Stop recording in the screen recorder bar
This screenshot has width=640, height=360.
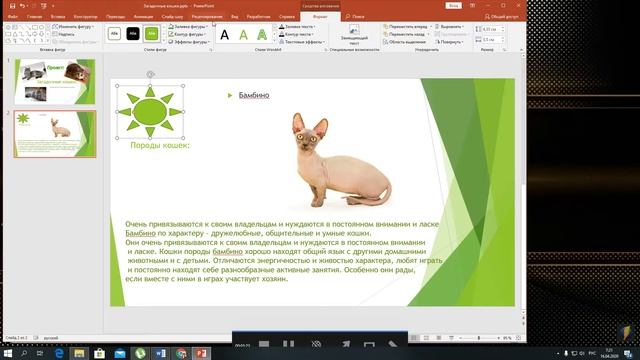(264, 344)
